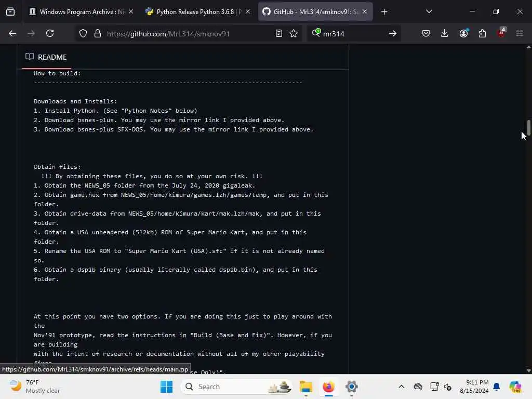Open weather widget showing 76°F
The height and width of the screenshot is (399, 532).
tap(35, 387)
